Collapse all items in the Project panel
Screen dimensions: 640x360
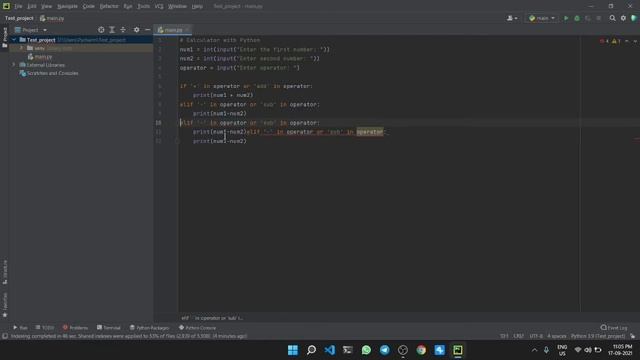coord(123,30)
